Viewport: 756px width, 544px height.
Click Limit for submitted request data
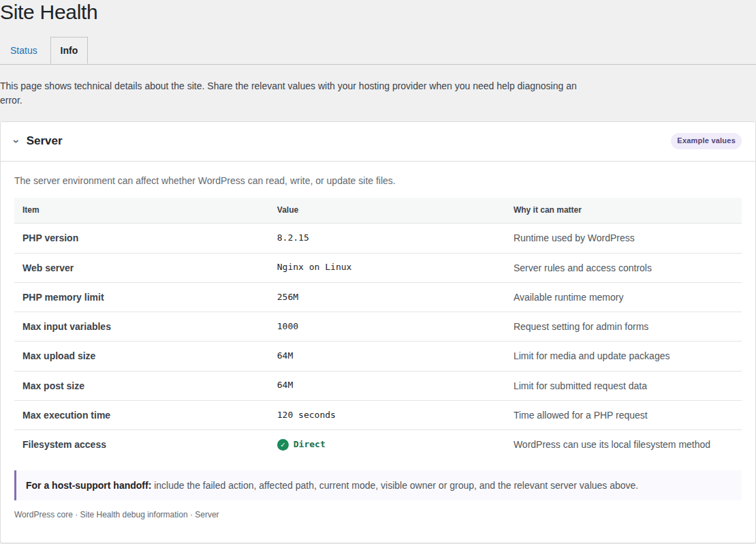click(580, 386)
